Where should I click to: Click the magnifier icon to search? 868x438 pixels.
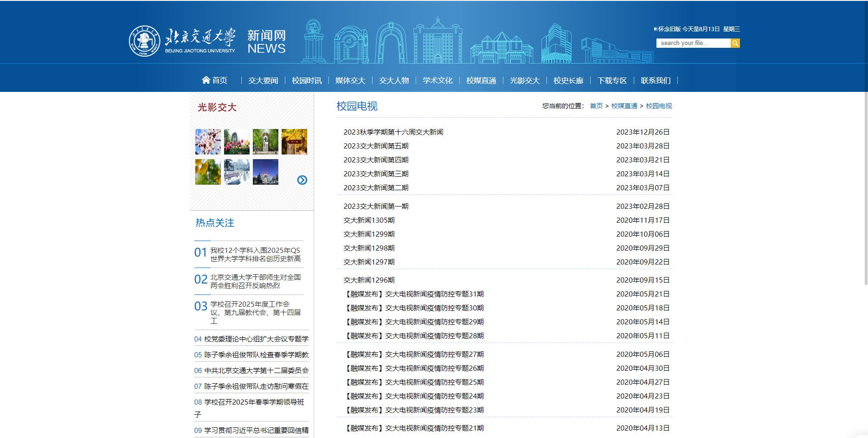point(735,43)
